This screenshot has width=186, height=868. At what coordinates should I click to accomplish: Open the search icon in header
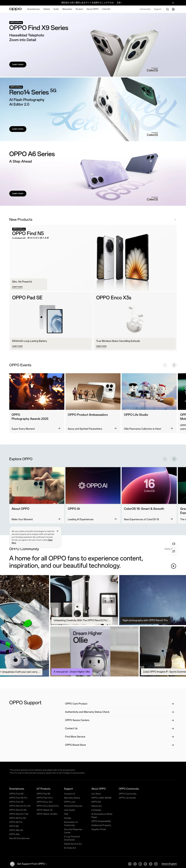tap(167, 9)
